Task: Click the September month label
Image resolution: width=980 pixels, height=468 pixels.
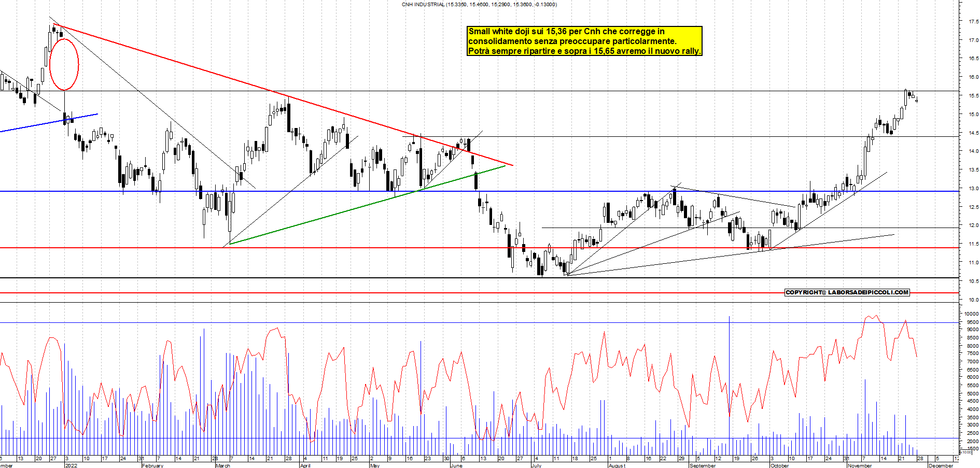Action: 703,465
